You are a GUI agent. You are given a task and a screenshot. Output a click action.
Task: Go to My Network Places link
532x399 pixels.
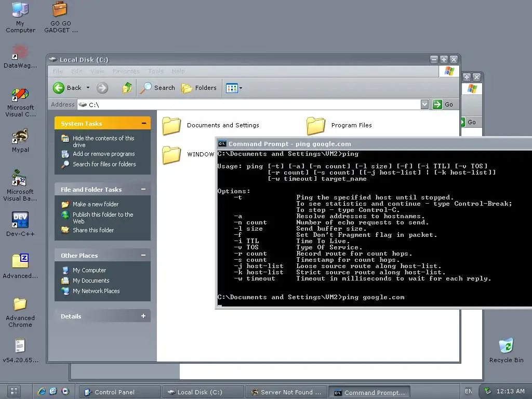click(96, 291)
